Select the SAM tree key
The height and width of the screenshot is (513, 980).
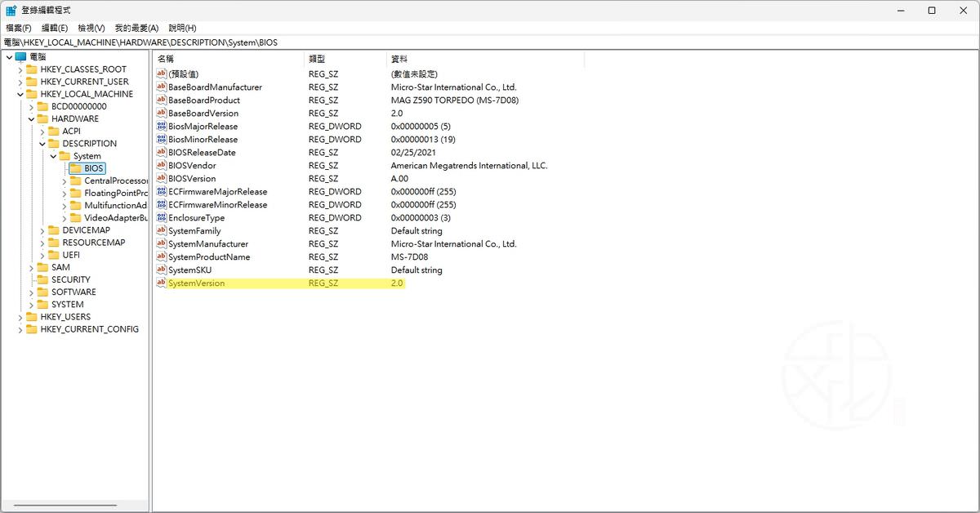tap(60, 267)
